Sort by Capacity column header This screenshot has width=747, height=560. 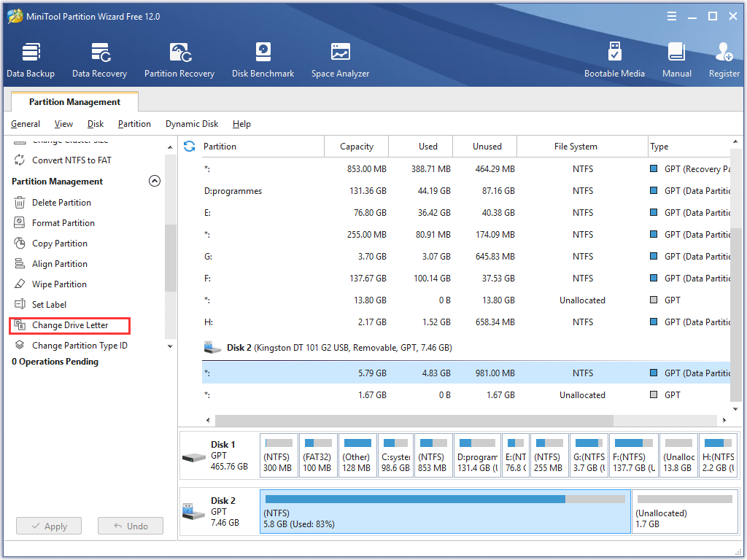coord(356,146)
